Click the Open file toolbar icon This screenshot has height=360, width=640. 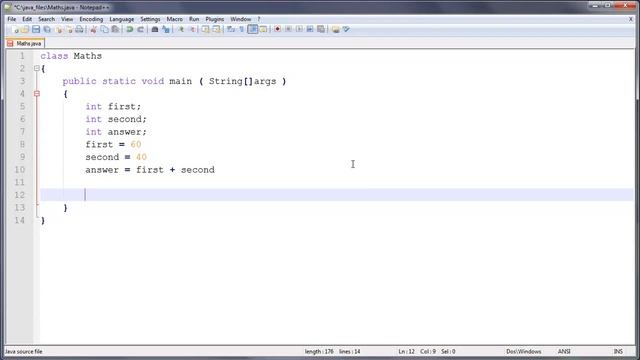[x=25, y=29]
